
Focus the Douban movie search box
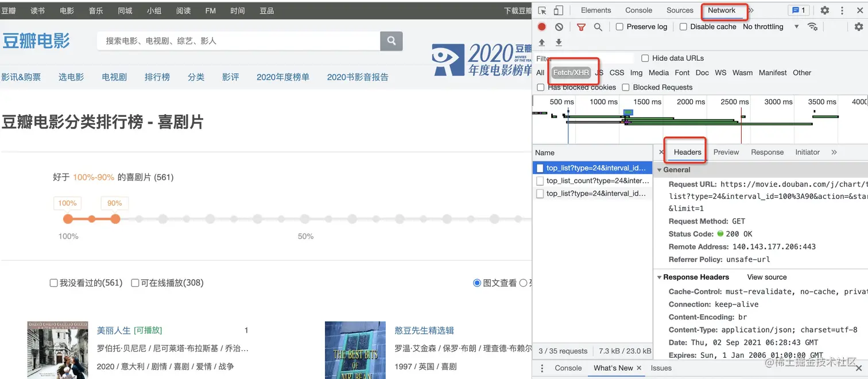coord(239,41)
